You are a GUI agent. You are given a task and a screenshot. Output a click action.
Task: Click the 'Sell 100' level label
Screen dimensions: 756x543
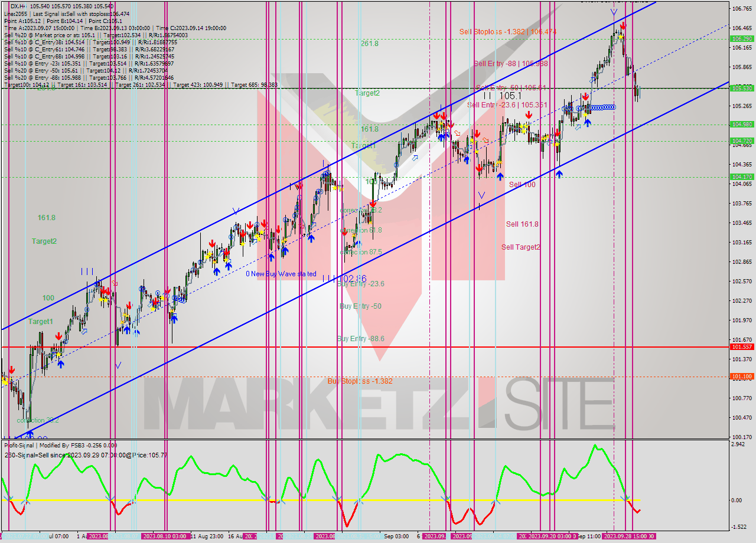[x=522, y=185]
